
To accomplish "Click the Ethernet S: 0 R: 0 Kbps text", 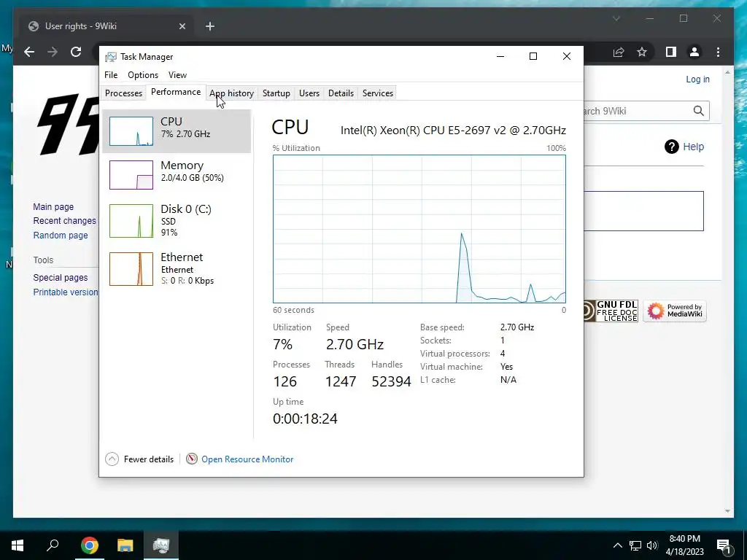I will click(187, 281).
